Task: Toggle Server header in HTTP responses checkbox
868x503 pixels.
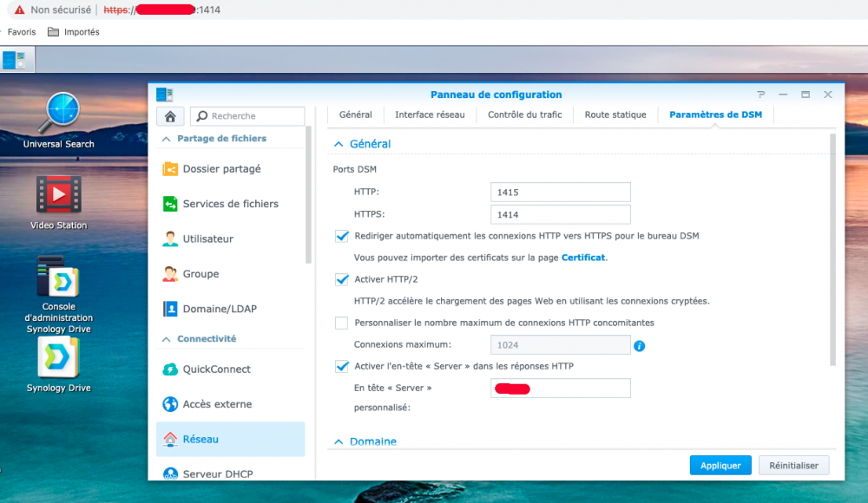Action: point(341,366)
